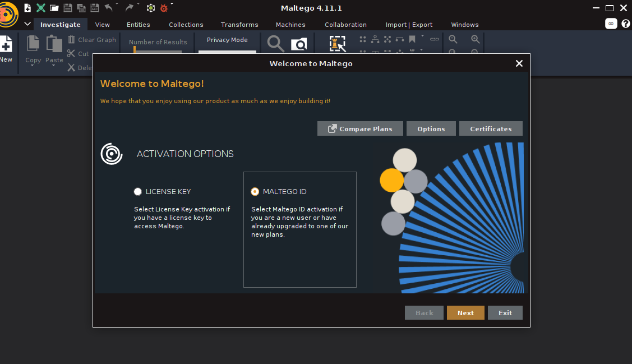Screen dimensions: 632x364
Task: Click the Undo arrow icon
Action: 109,7
